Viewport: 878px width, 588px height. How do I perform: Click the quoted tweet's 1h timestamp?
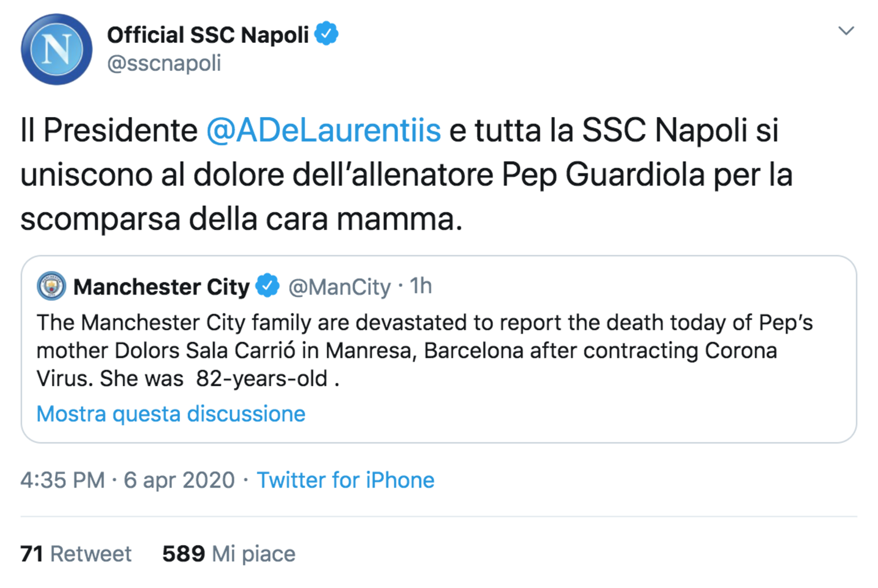tap(421, 286)
